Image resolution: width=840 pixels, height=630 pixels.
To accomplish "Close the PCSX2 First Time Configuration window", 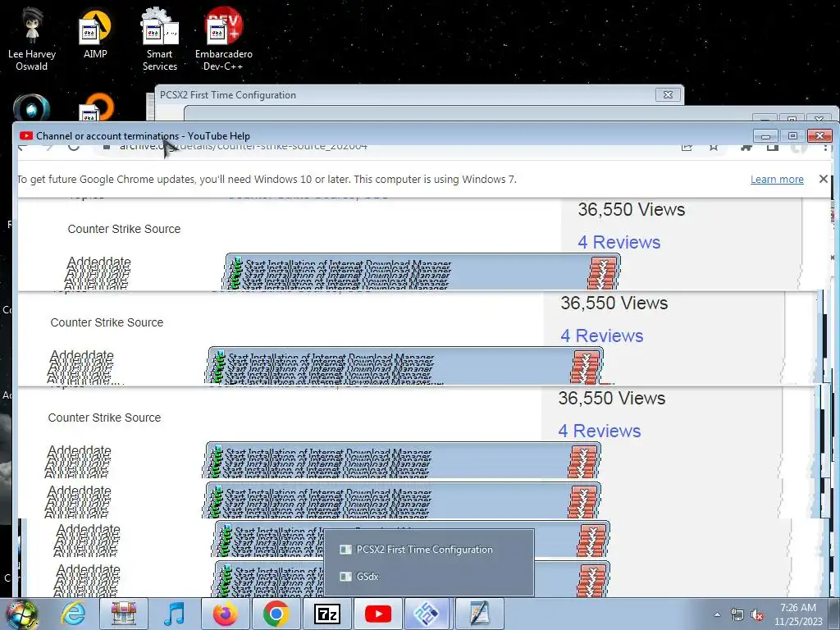I will [x=668, y=95].
